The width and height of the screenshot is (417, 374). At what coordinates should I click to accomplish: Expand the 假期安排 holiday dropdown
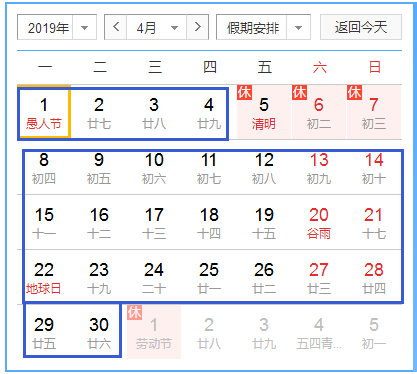(x=263, y=27)
